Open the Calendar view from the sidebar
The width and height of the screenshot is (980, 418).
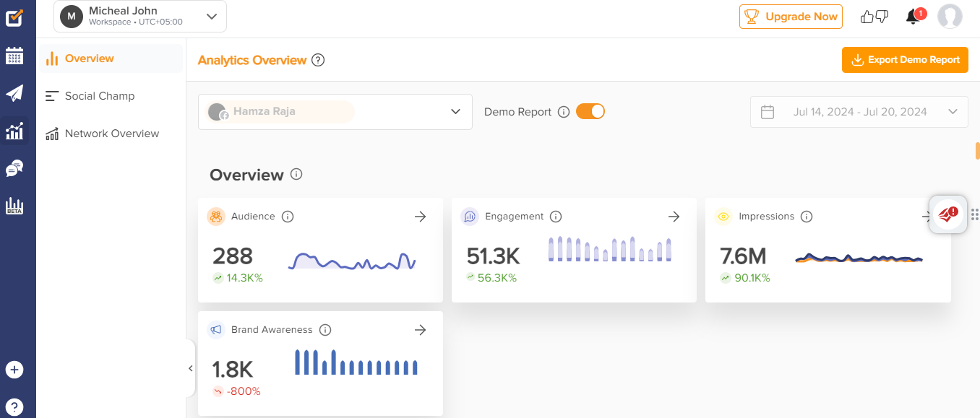click(x=14, y=56)
